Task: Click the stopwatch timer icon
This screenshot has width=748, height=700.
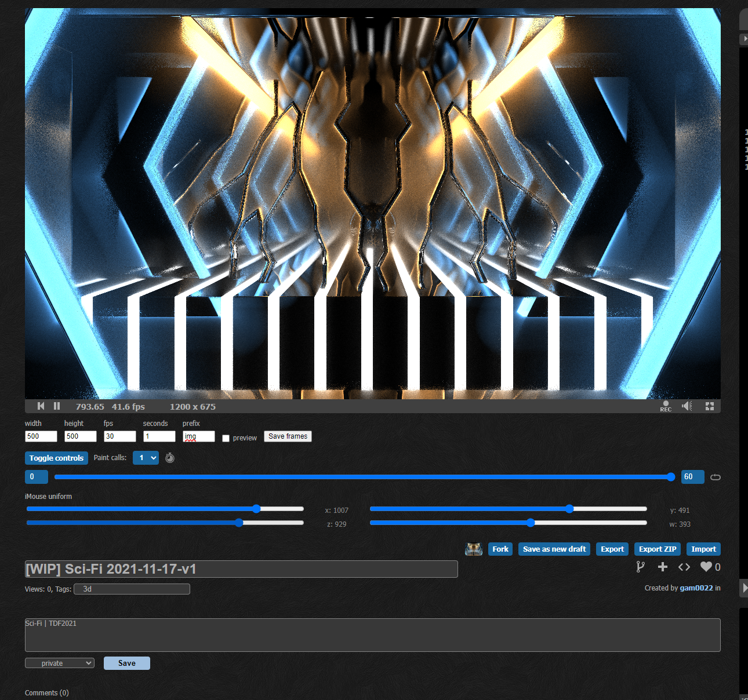Action: pyautogui.click(x=170, y=458)
